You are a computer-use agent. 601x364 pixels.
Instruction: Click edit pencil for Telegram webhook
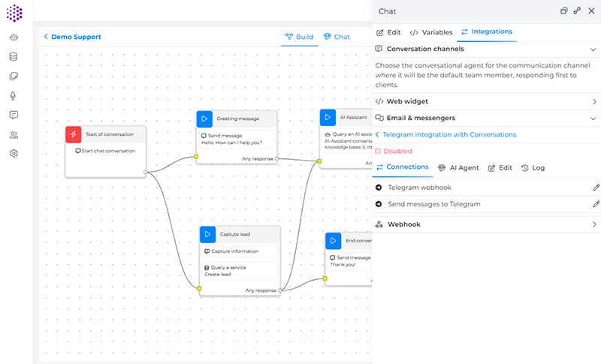tap(596, 187)
